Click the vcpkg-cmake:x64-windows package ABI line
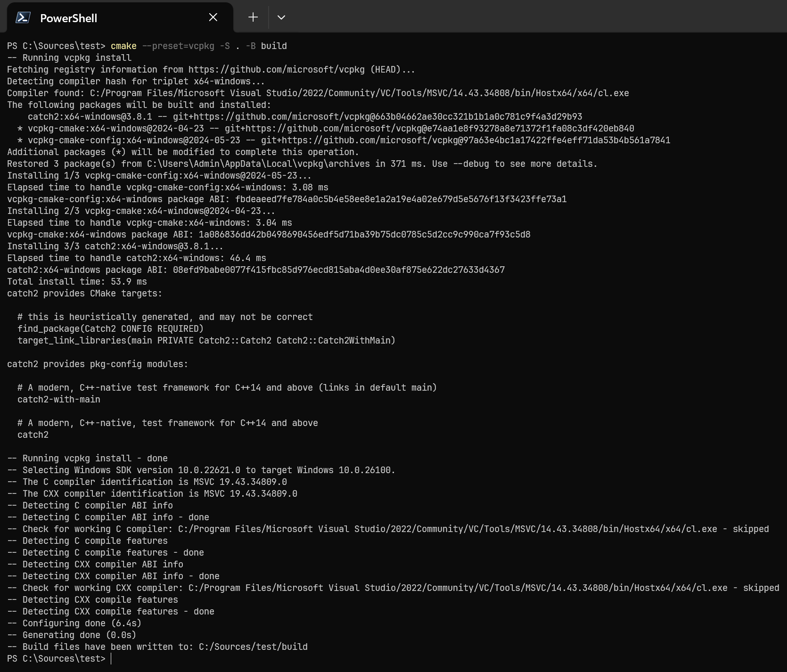 pos(269,235)
